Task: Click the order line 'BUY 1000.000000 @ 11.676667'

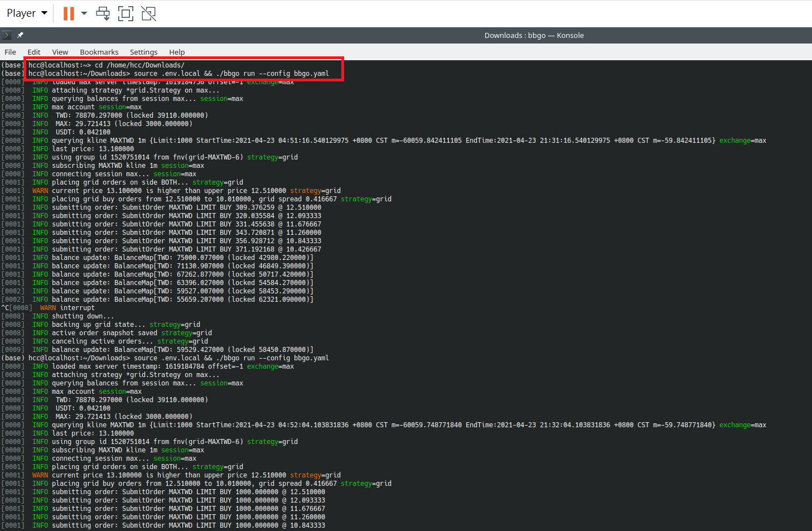Action: (x=163, y=509)
